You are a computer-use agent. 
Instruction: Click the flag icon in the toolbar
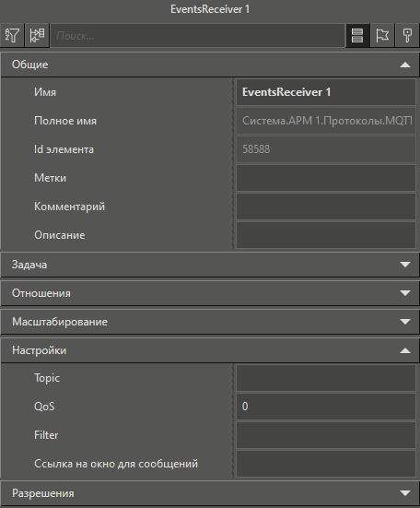click(x=382, y=35)
